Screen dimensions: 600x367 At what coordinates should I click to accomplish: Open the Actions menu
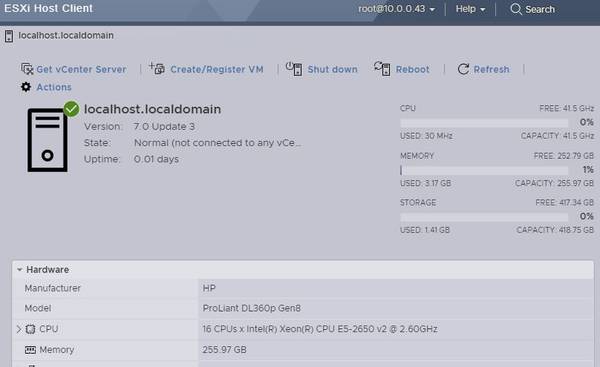54,87
